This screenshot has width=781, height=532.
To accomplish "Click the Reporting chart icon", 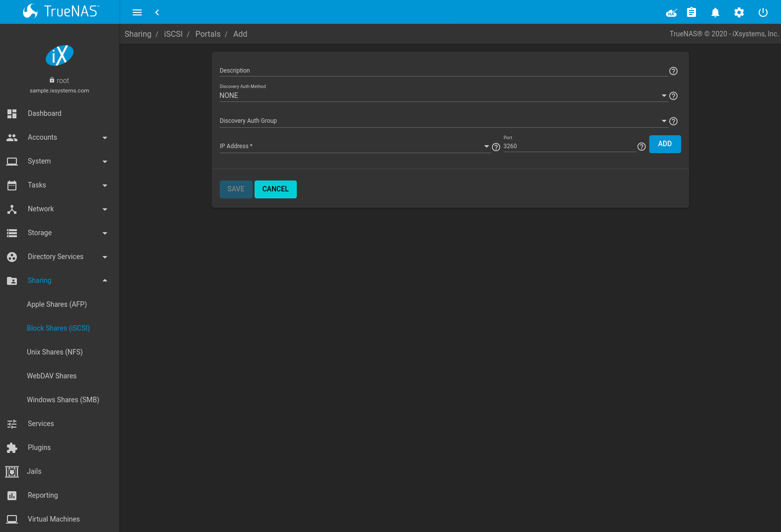I will pos(12,496).
